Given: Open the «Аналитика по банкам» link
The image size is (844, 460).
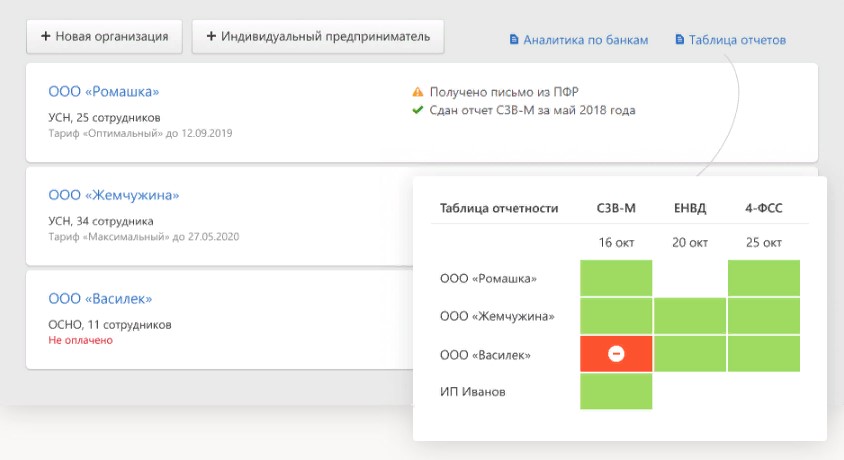Looking at the screenshot, I should point(586,40).
